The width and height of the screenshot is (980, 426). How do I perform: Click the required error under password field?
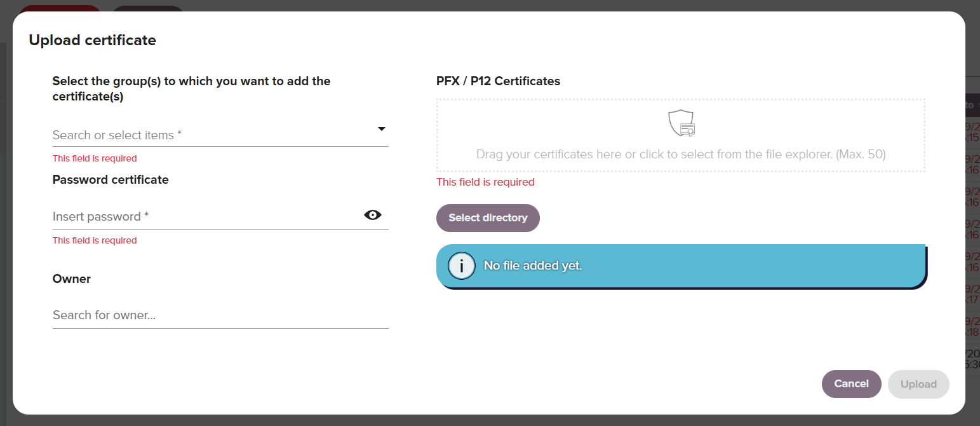point(95,240)
